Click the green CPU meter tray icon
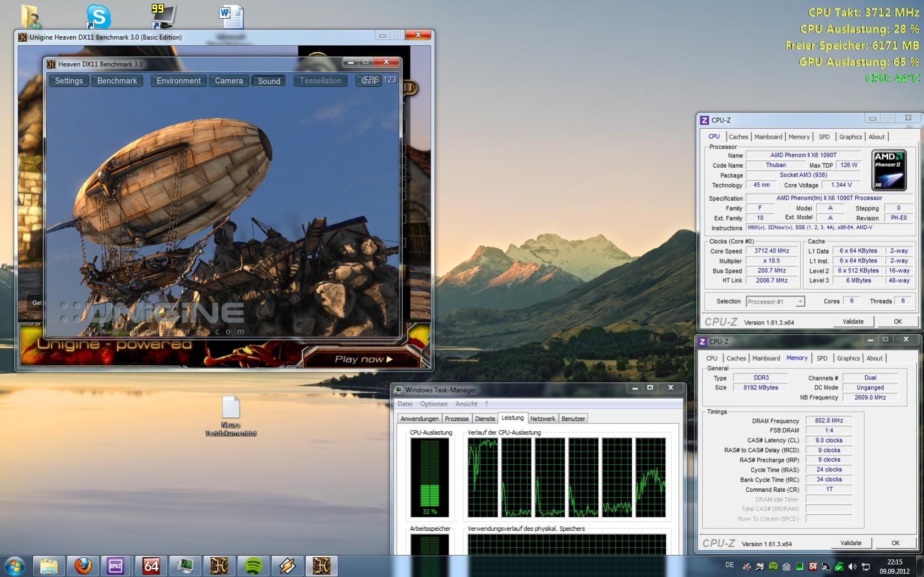 point(800,566)
